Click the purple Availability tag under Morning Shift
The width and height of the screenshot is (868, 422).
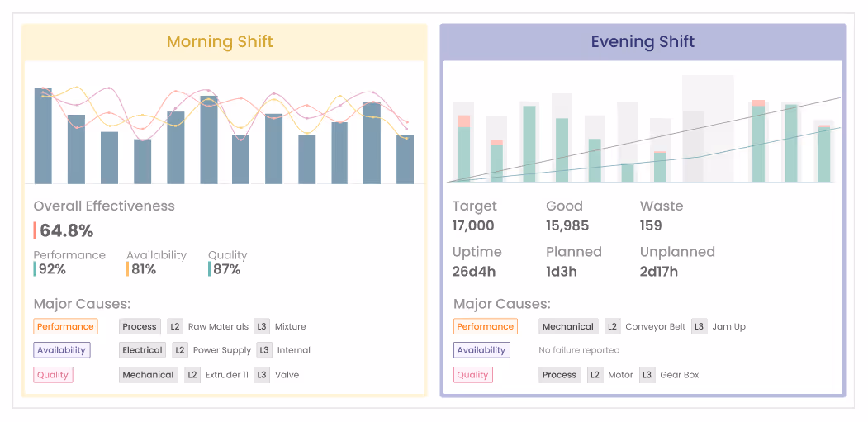pyautogui.click(x=61, y=350)
